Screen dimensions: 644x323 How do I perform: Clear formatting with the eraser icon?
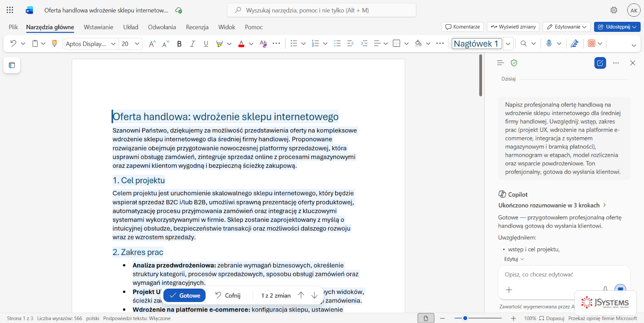(x=263, y=43)
